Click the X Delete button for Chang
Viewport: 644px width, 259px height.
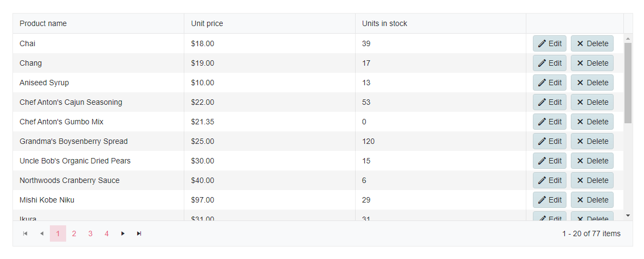click(x=593, y=63)
